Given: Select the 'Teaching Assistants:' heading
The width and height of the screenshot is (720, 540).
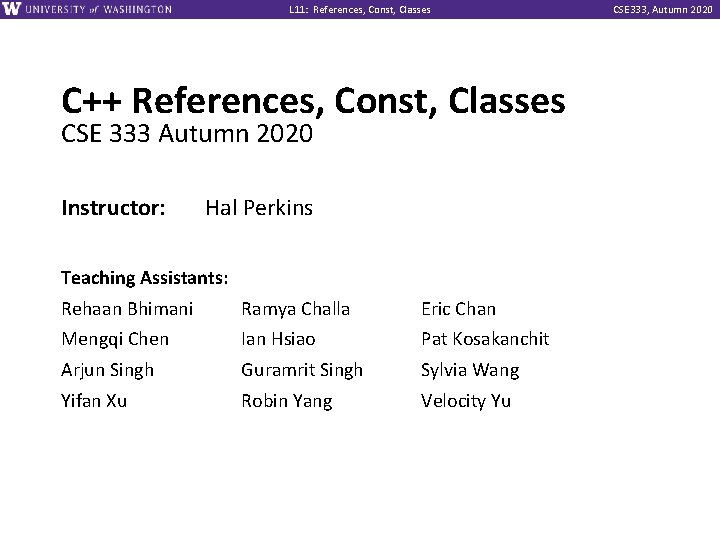Looking at the screenshot, I should [x=145, y=278].
